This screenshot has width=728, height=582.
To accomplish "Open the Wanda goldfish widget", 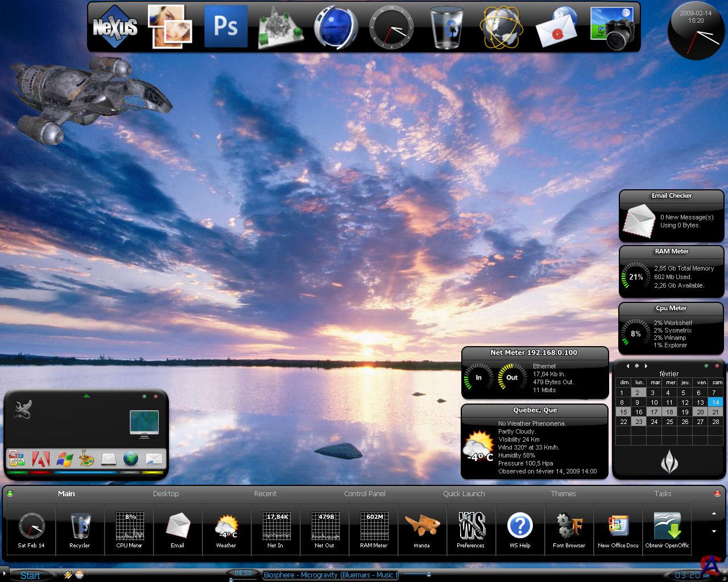I will (x=421, y=526).
